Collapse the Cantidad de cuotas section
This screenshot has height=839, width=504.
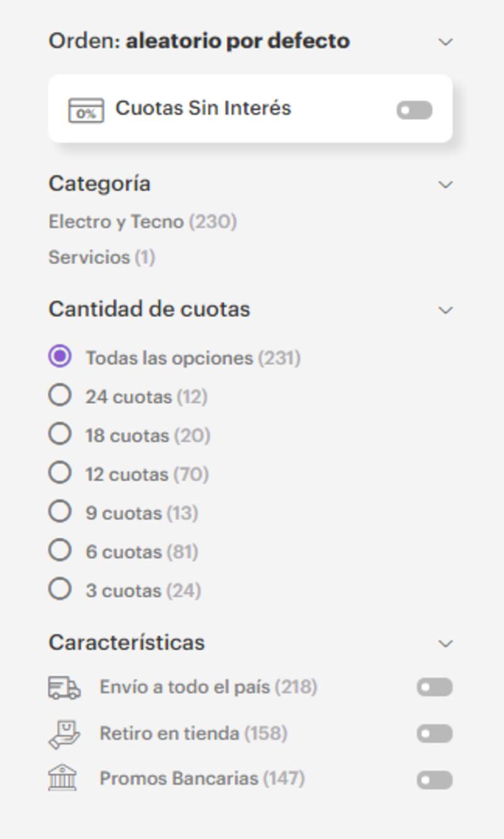[446, 309]
